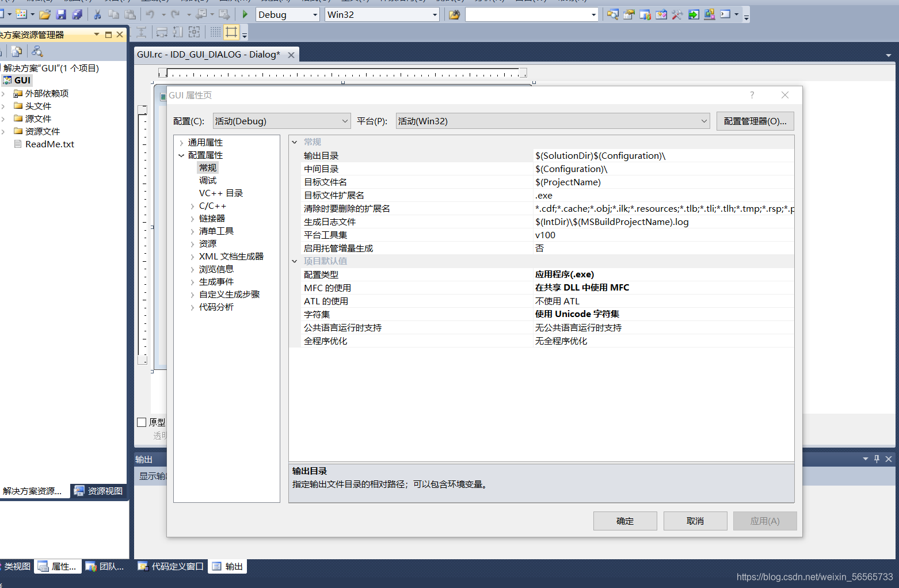This screenshot has height=588, width=899.
Task: Click the toolbar search input field
Action: coord(527,15)
